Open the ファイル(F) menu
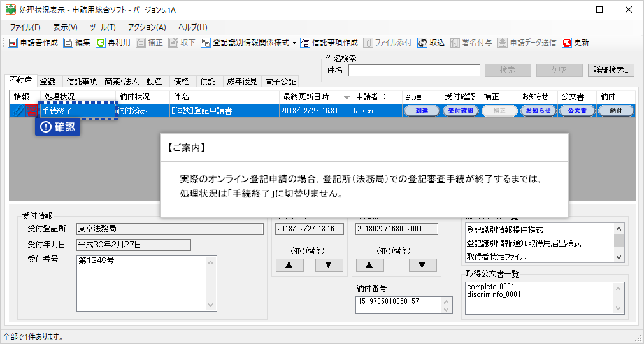This screenshot has height=344, width=644. click(25, 27)
